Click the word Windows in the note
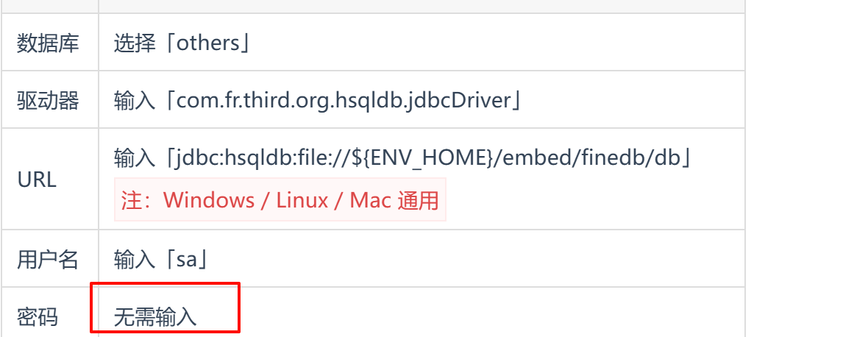The image size is (868, 337). (209, 199)
